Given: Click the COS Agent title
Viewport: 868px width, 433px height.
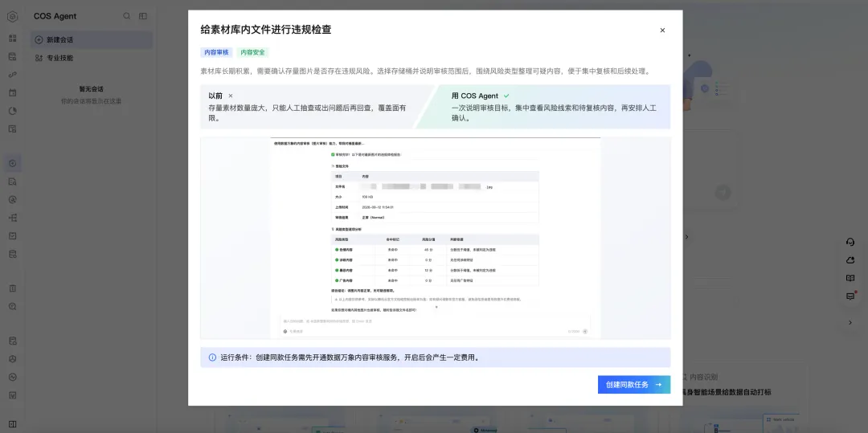Looking at the screenshot, I should point(55,16).
